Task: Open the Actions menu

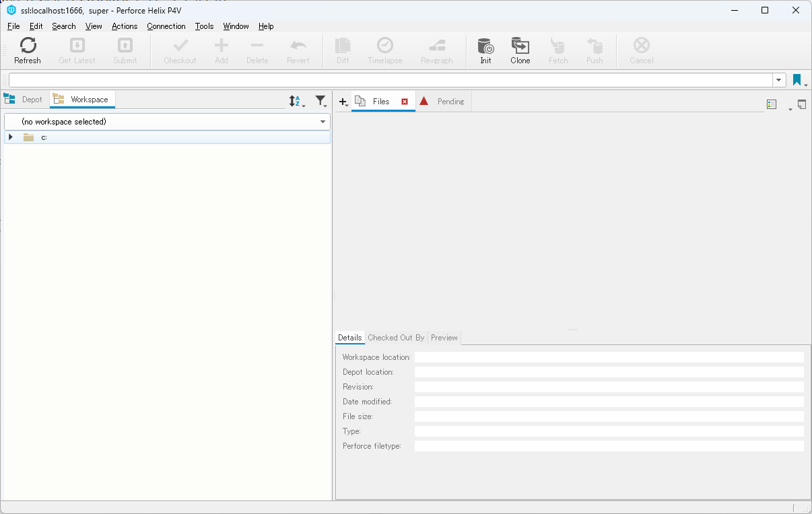Action: pos(125,26)
